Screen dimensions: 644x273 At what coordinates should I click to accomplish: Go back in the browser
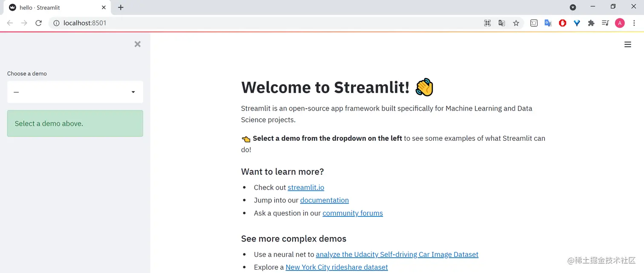point(10,23)
